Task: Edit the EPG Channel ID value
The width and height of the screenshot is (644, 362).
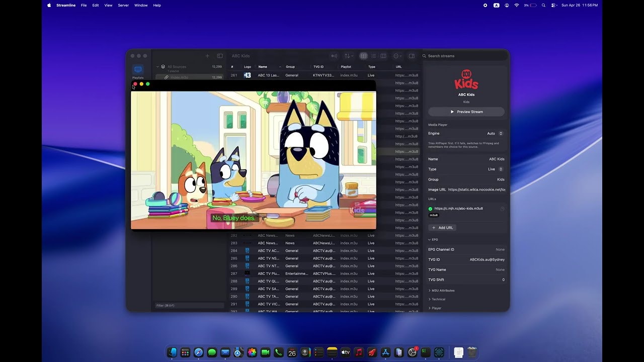Action: click(500, 249)
